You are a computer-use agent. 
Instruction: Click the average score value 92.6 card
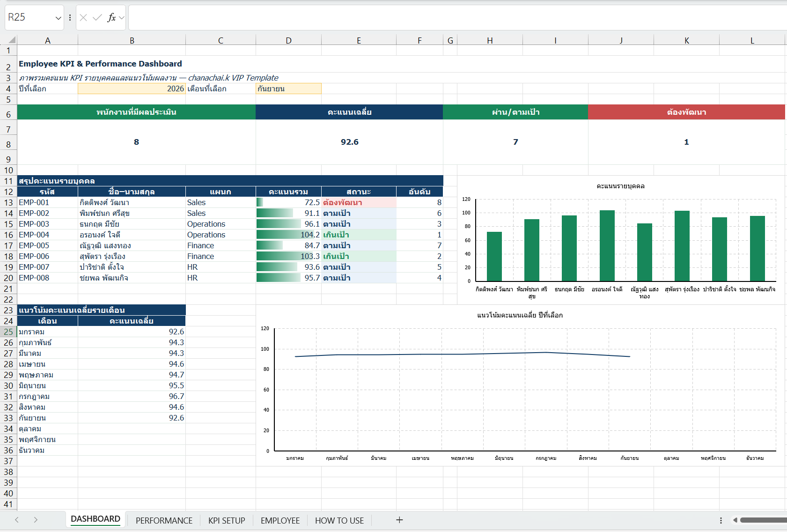coord(349,142)
